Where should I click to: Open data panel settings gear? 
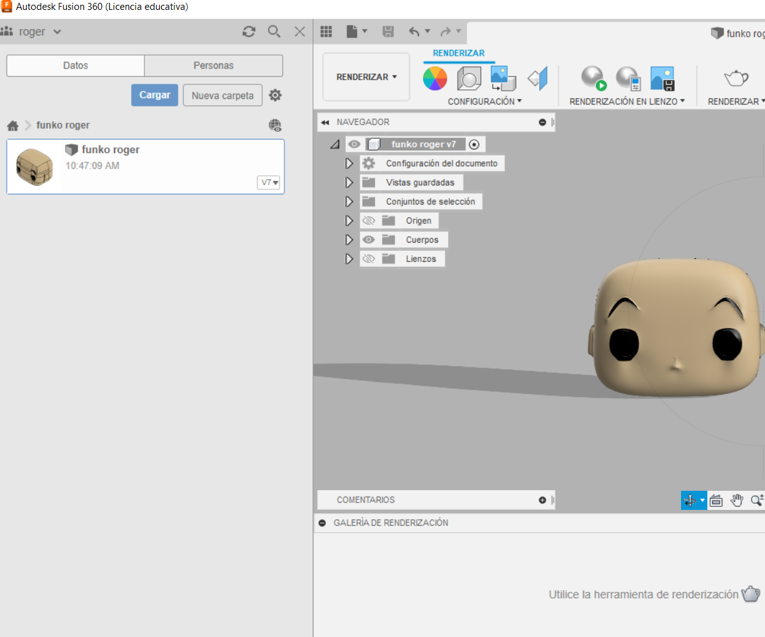click(275, 95)
